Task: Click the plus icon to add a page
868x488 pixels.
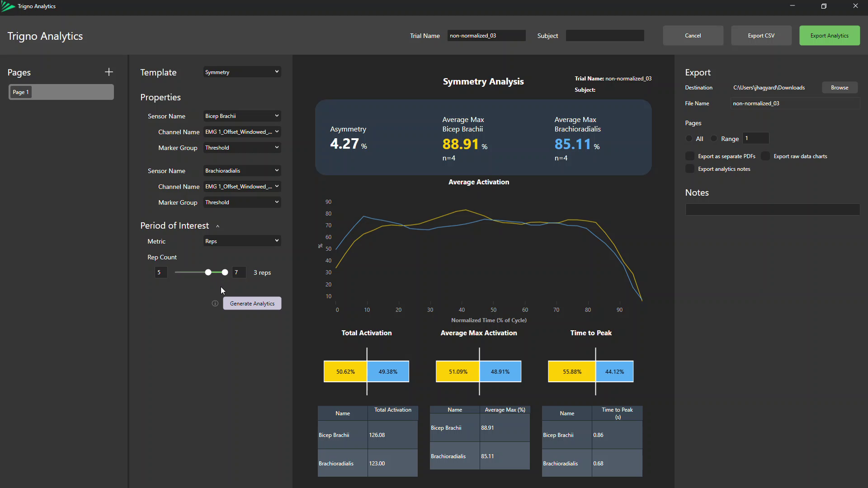Action: 109,72
